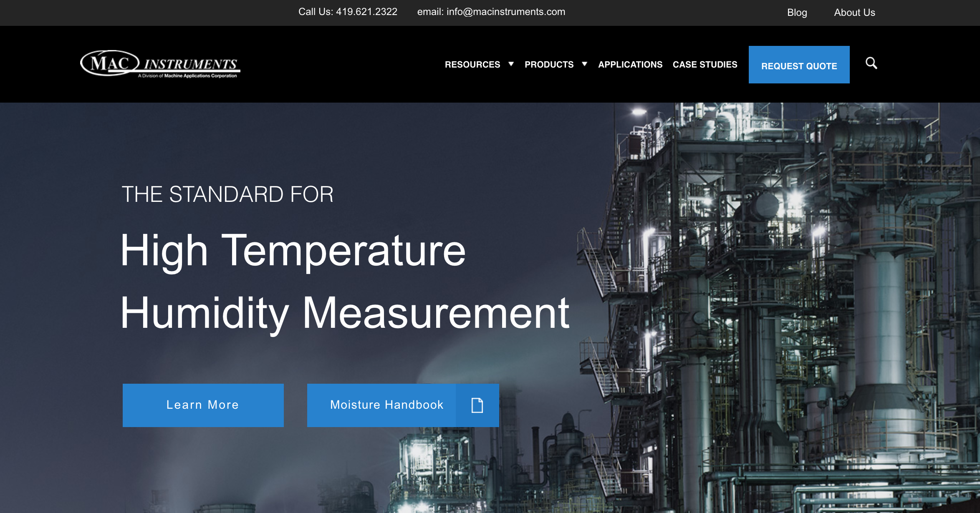Image resolution: width=980 pixels, height=513 pixels.
Task: Visit the Blog link
Action: (797, 13)
